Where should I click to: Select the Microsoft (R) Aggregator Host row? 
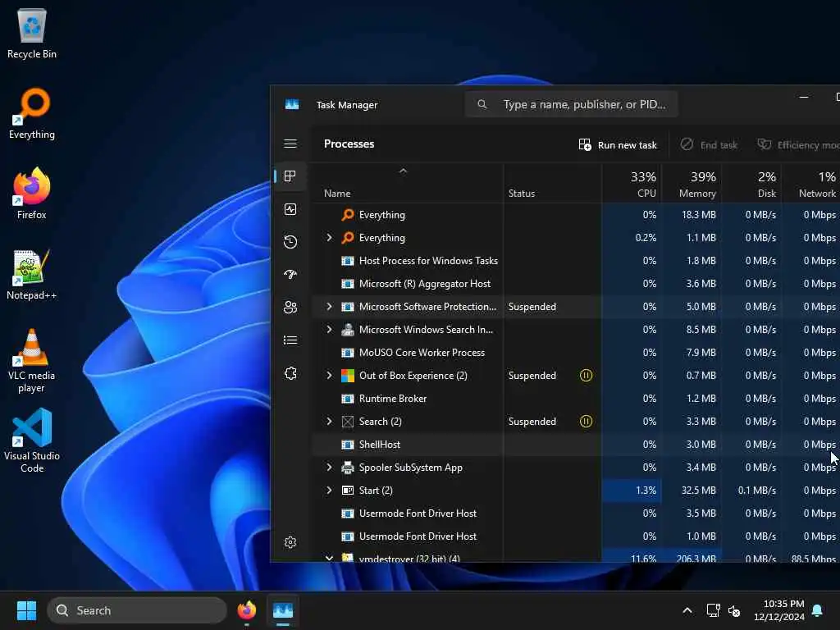tap(575, 284)
